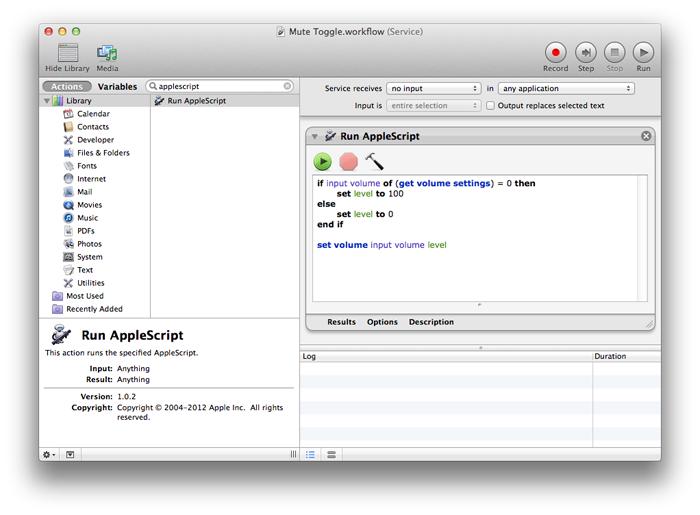Click the Step toolbar button

point(586,53)
